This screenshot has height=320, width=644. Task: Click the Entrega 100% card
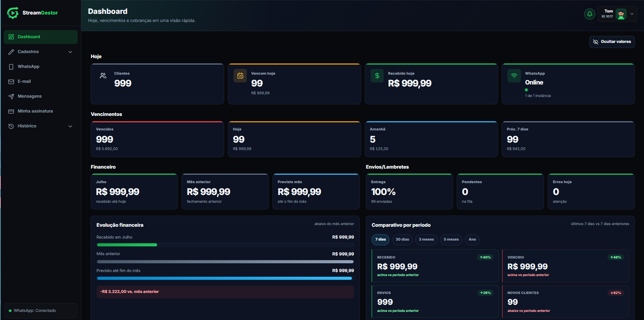point(409,192)
